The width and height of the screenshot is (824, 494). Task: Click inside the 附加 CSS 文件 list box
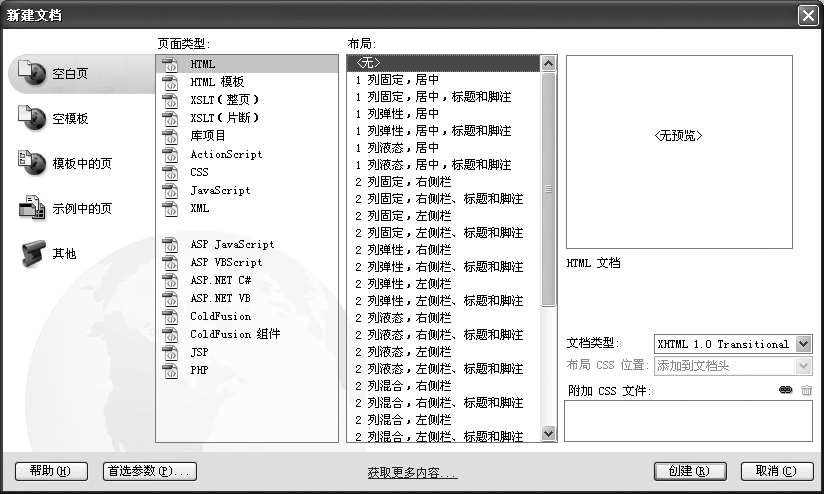[688, 421]
